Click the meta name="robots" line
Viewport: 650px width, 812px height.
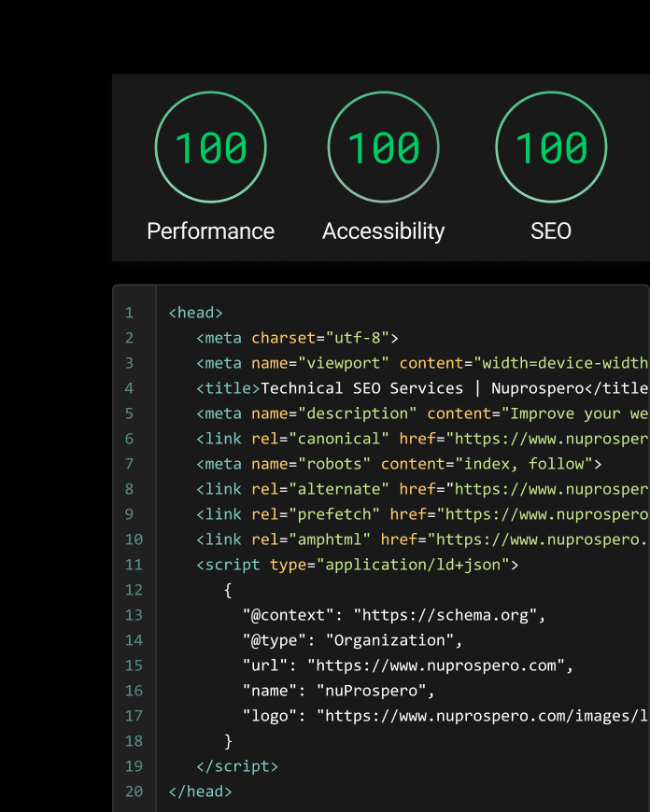(399, 464)
